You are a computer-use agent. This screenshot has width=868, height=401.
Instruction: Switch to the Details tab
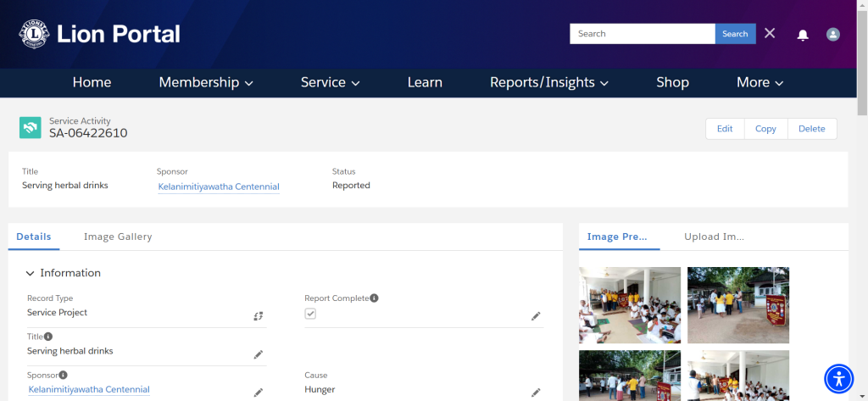coord(34,237)
